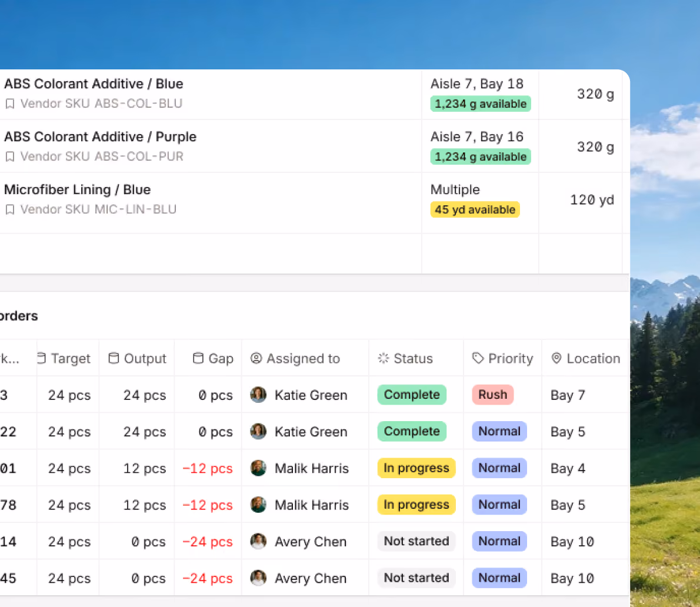This screenshot has height=607, width=700.
Task: Click the spinner icon in the Status header
Action: point(384,358)
